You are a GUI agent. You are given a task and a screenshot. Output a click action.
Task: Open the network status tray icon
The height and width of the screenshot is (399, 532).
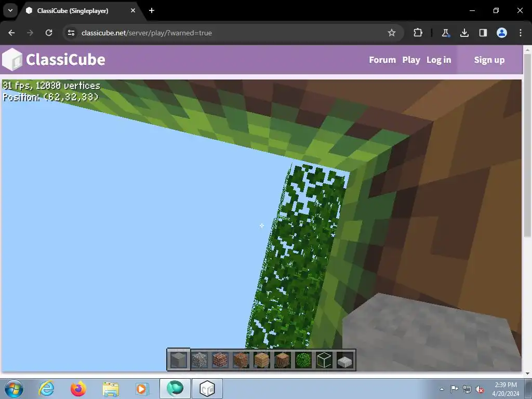coord(467,389)
